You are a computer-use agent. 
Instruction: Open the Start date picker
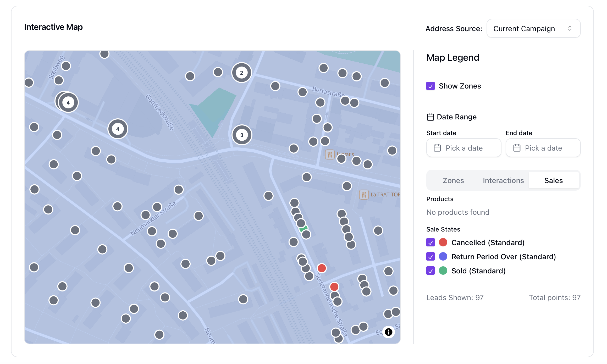point(463,148)
